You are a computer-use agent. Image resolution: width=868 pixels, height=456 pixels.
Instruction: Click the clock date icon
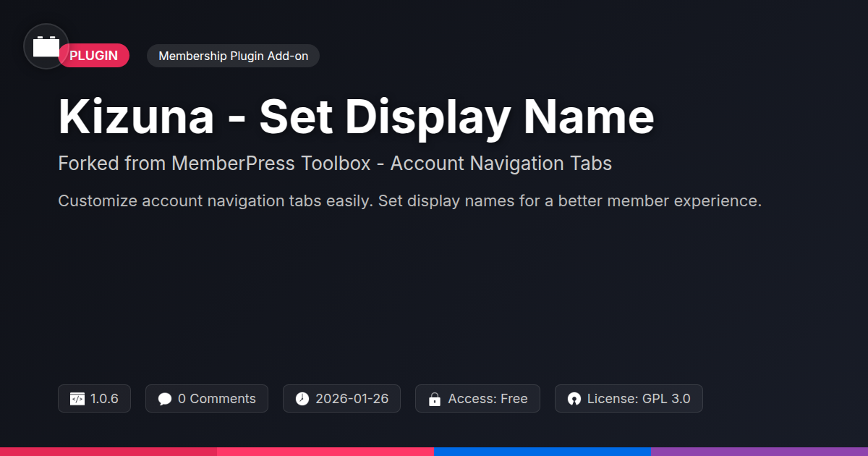(302, 399)
